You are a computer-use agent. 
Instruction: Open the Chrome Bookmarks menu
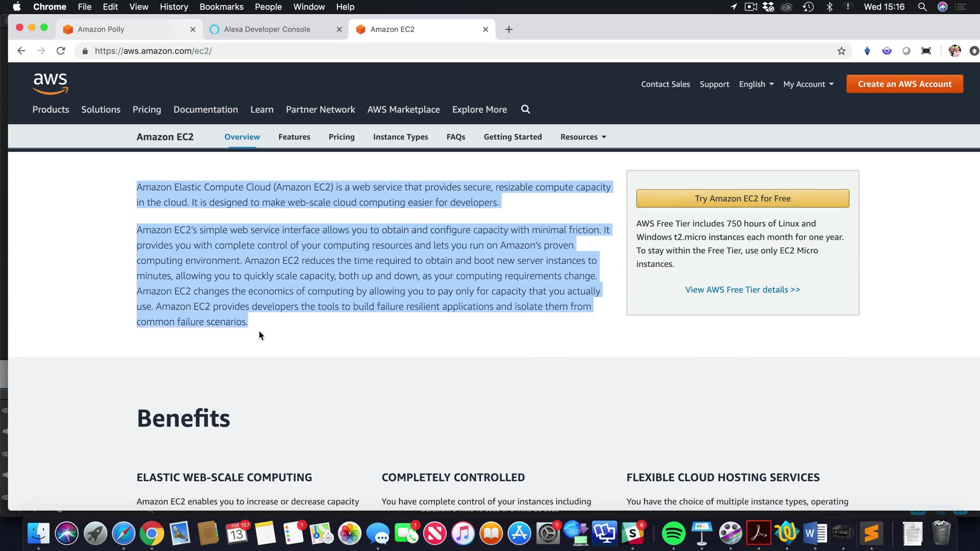tap(221, 7)
